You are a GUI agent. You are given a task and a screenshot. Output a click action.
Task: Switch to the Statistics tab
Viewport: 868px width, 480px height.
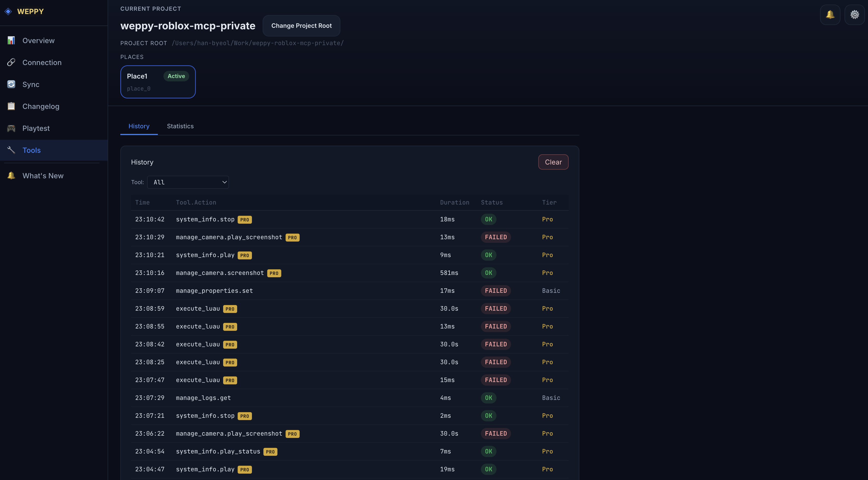pyautogui.click(x=180, y=126)
